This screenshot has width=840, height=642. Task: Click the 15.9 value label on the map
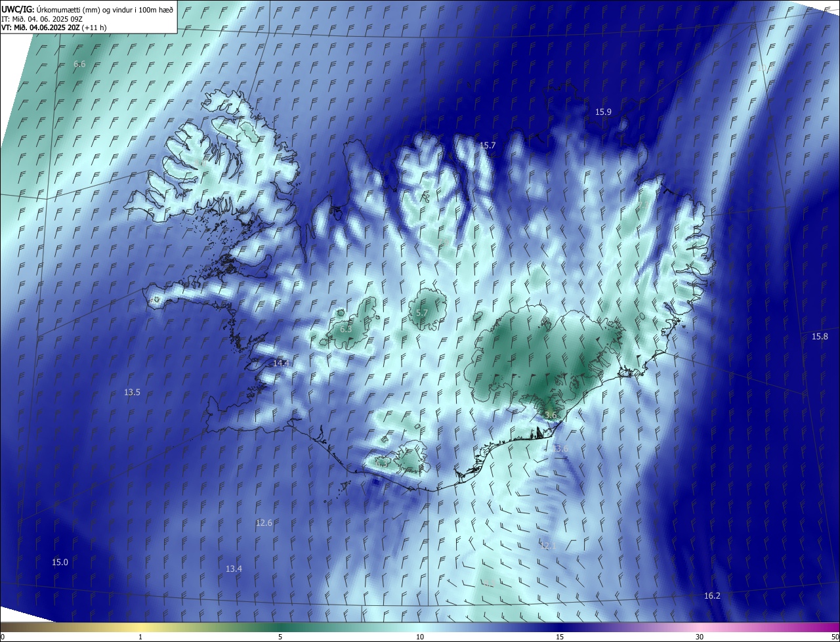603,112
